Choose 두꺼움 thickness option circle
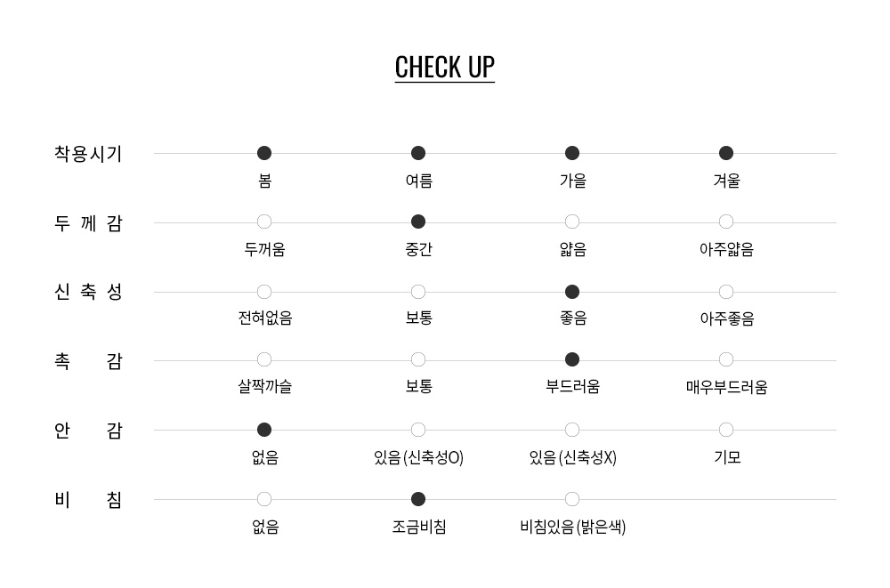The image size is (890, 588). coord(264,222)
